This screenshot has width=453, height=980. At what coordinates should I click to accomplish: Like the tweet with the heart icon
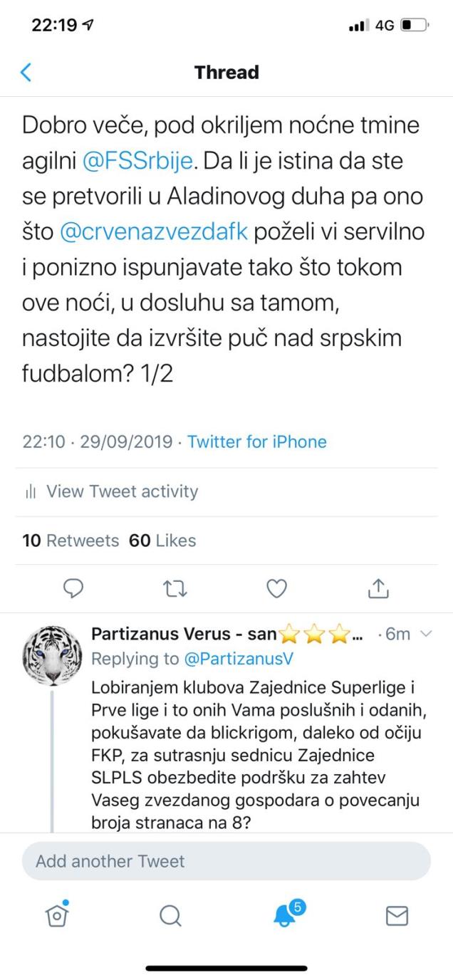click(x=276, y=587)
